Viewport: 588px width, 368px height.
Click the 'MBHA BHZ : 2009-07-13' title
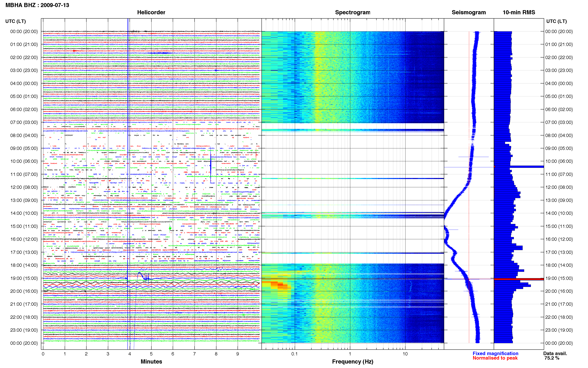[x=37, y=5]
